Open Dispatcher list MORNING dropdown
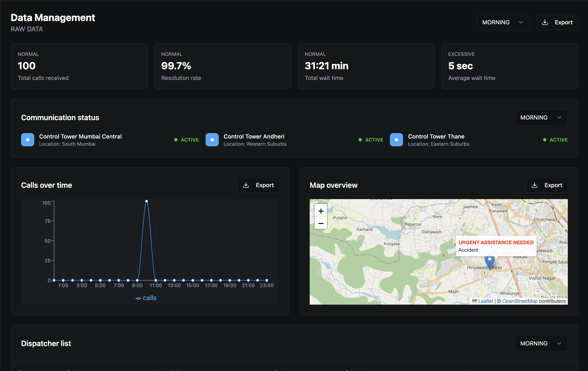The height and width of the screenshot is (371, 588). coord(541,343)
